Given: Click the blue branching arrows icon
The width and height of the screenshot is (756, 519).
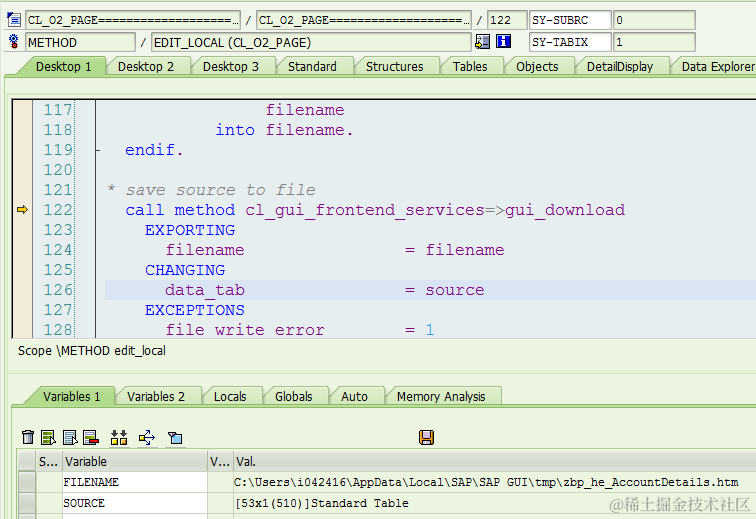Looking at the screenshot, I should click(147, 437).
